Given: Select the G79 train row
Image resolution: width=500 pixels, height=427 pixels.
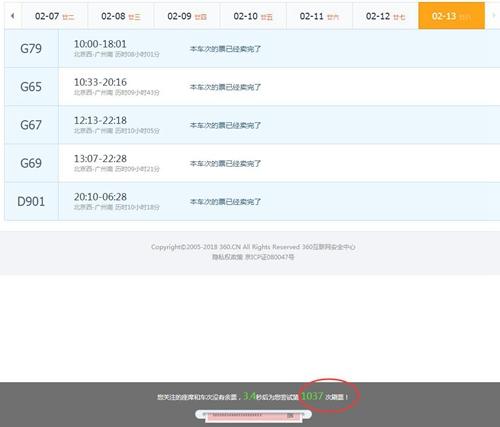Looking at the screenshot, I should (252, 49).
